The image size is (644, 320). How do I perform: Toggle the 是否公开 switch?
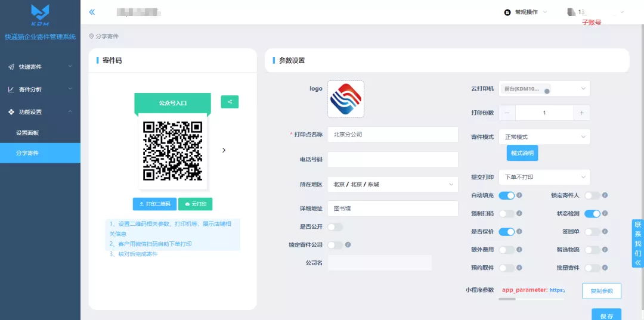[x=335, y=227]
